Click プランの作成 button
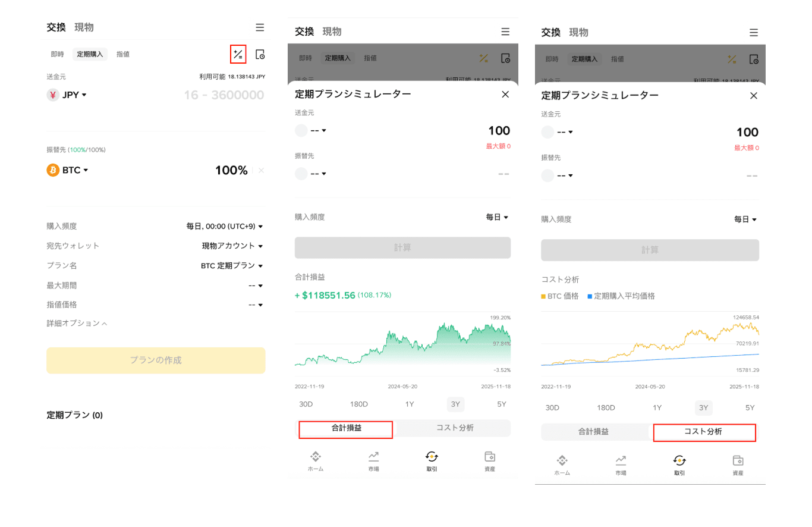This screenshot has height=527, width=812. point(156,360)
